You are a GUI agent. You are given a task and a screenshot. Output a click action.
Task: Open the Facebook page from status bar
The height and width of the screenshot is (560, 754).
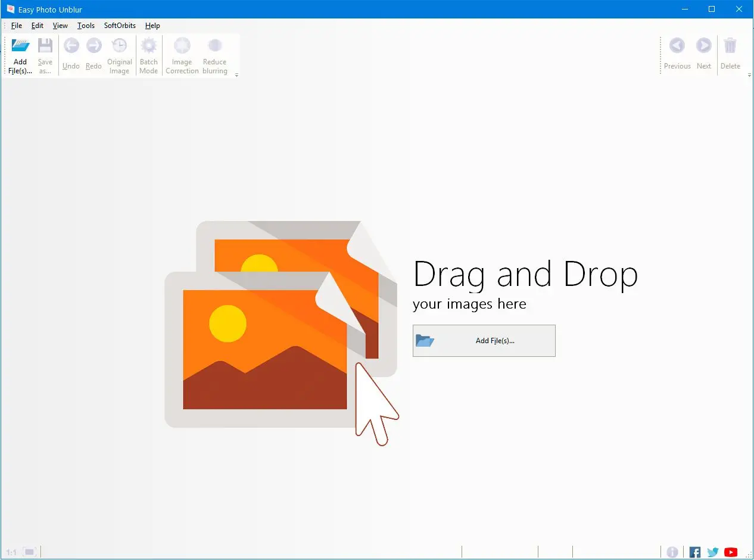point(695,552)
